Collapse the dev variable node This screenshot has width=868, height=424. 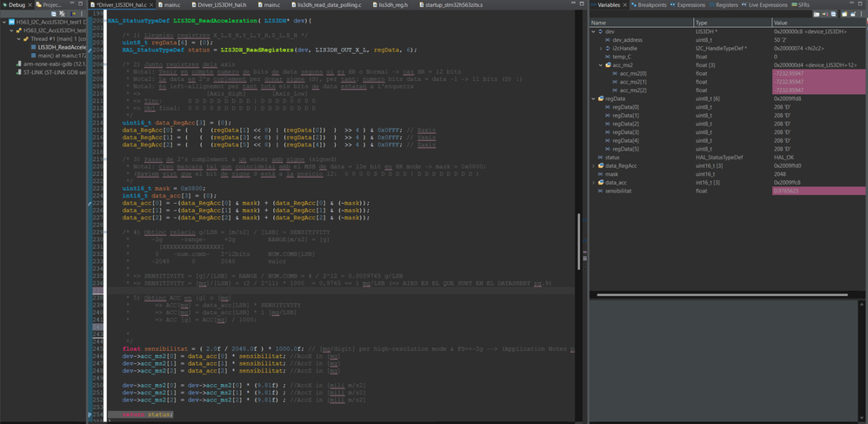pyautogui.click(x=594, y=31)
